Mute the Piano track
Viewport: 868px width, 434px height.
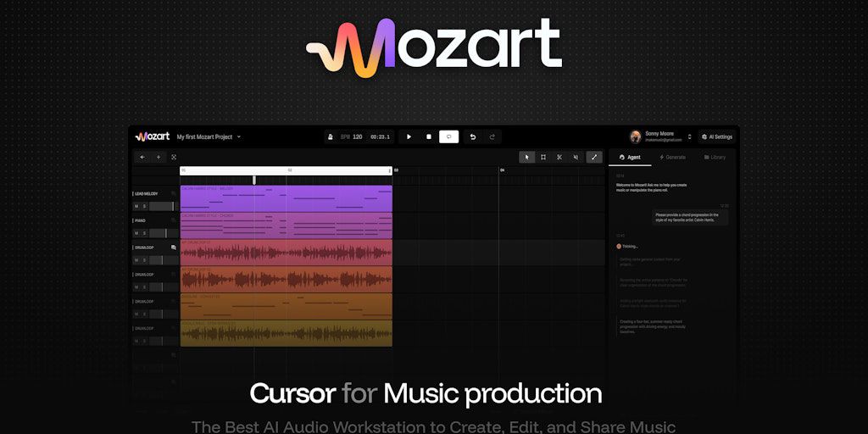(x=136, y=233)
